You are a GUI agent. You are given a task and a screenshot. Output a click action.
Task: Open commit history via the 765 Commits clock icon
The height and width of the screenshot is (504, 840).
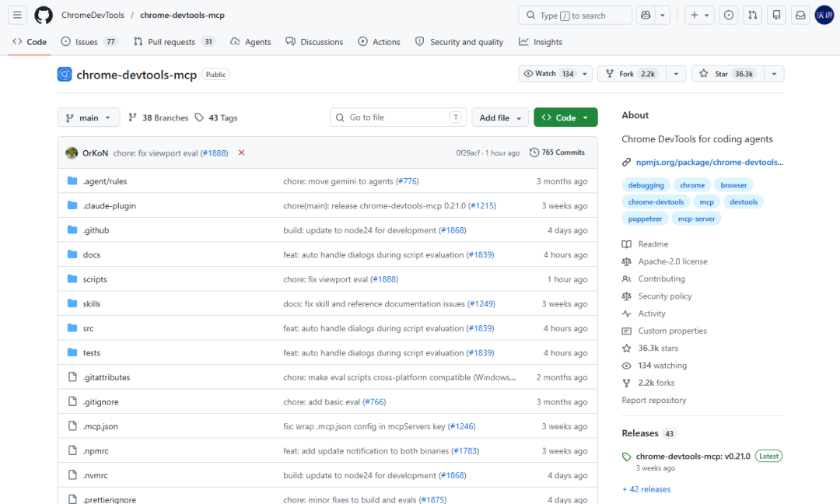pos(534,152)
